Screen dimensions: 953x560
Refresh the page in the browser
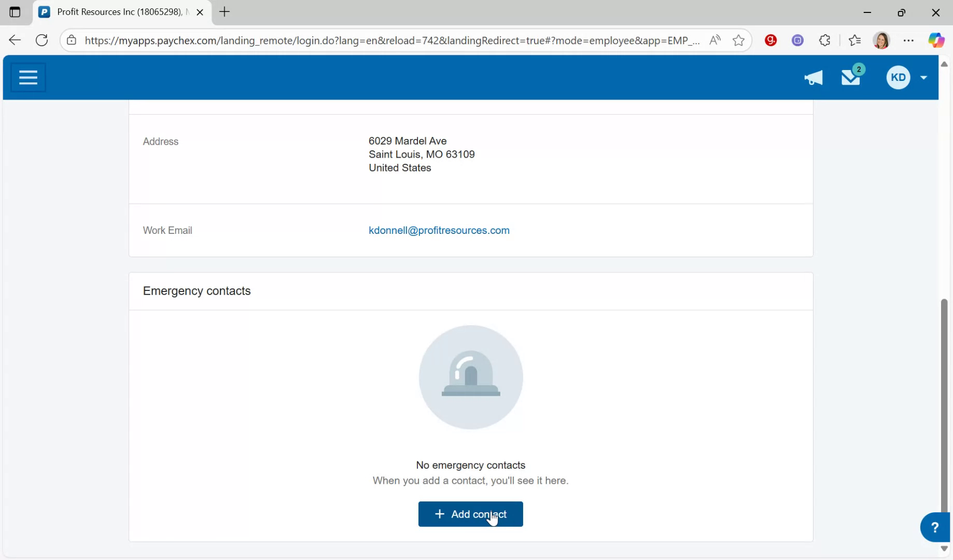click(x=42, y=40)
